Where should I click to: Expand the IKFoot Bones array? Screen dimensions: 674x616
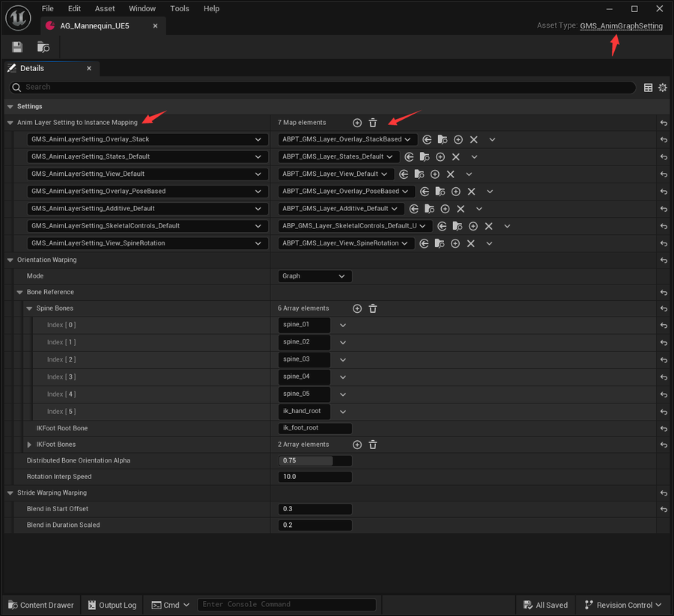click(x=29, y=445)
